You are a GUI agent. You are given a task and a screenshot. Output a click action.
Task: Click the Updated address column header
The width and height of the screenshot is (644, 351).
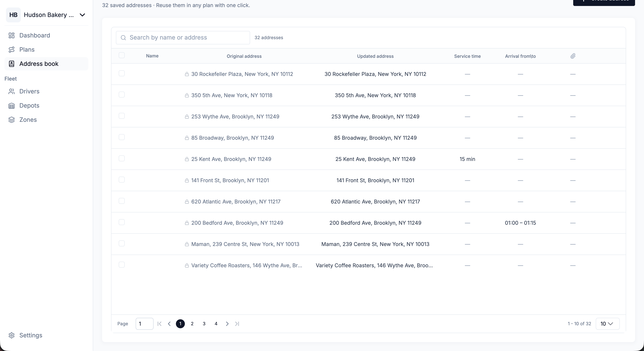375,56
